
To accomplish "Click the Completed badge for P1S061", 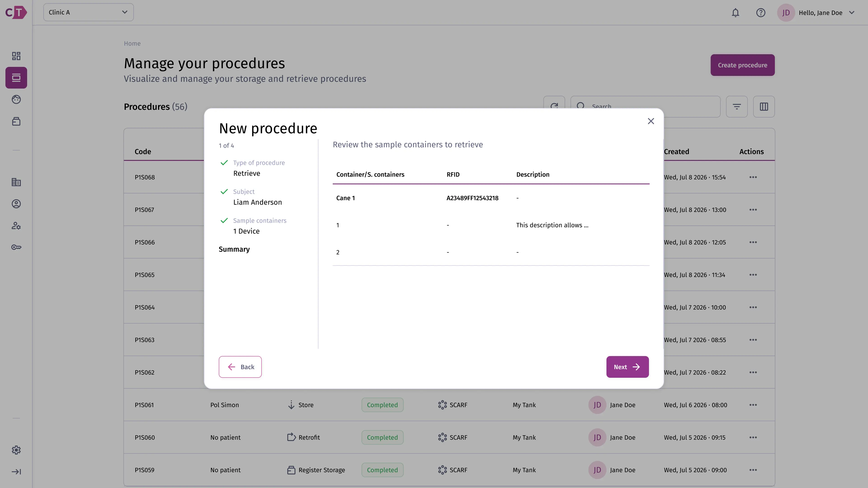I will click(382, 405).
